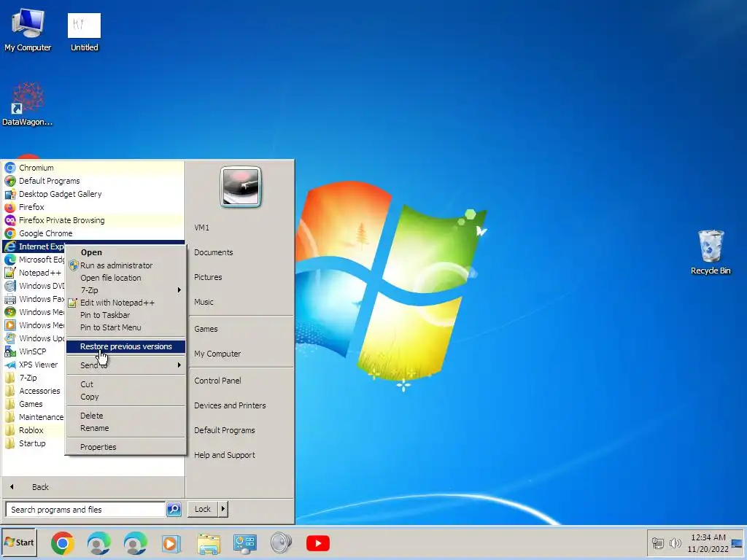This screenshot has height=560, width=747.
Task: Click the Internet Explorer icon in list
Action: click(x=10, y=246)
